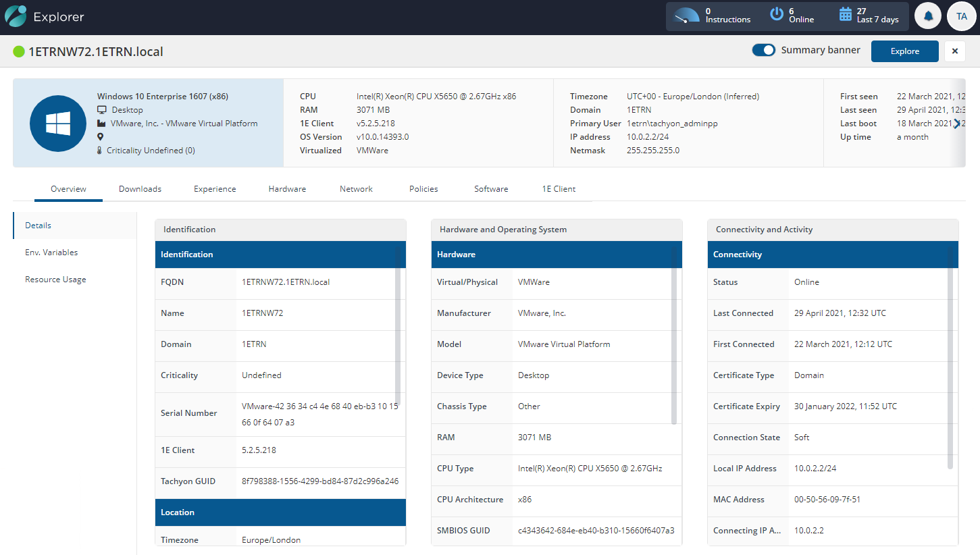The image size is (980, 555).
Task: Click the Name value 1ETRNW72
Action: click(x=262, y=313)
